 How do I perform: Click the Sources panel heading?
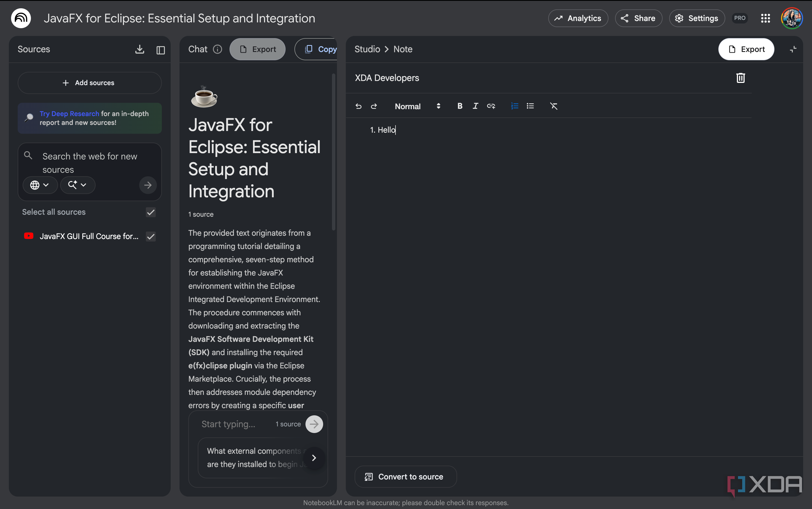pyautogui.click(x=34, y=49)
